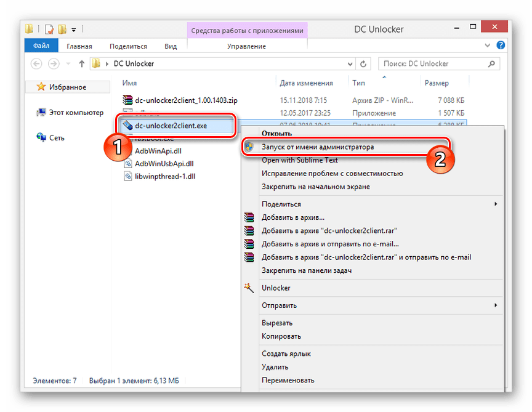Open the quick access toolbar customize arrow

point(74,30)
